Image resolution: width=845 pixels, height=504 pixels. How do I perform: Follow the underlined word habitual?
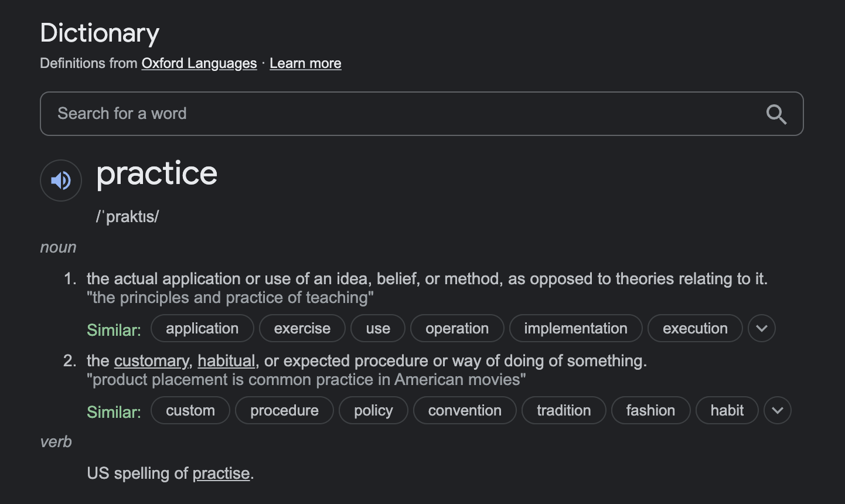point(226,361)
